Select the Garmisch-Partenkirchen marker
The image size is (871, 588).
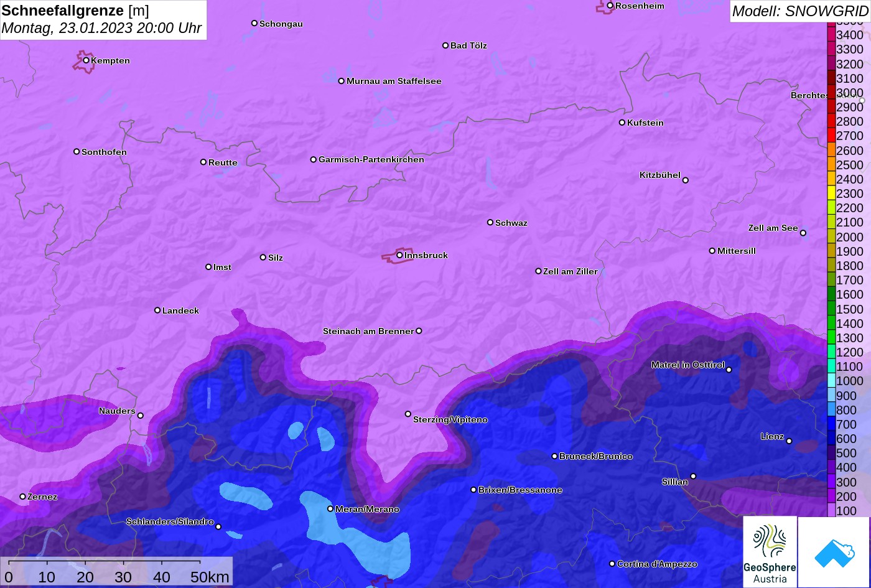pos(314,159)
